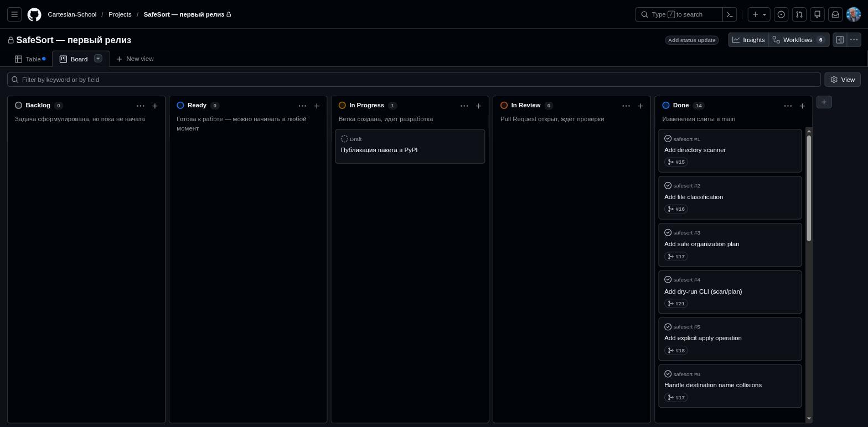Add item to Backlog column

click(x=155, y=106)
